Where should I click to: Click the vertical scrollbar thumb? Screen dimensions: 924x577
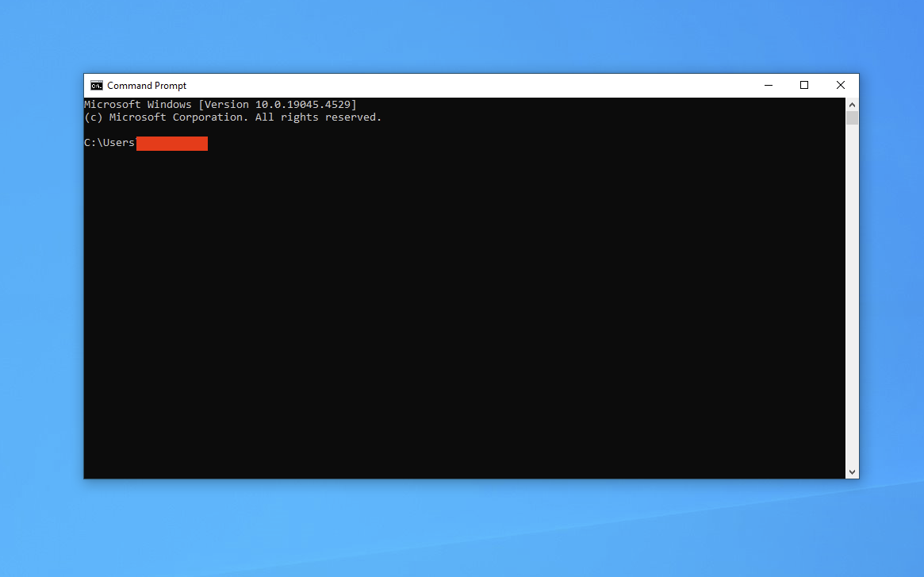852,118
